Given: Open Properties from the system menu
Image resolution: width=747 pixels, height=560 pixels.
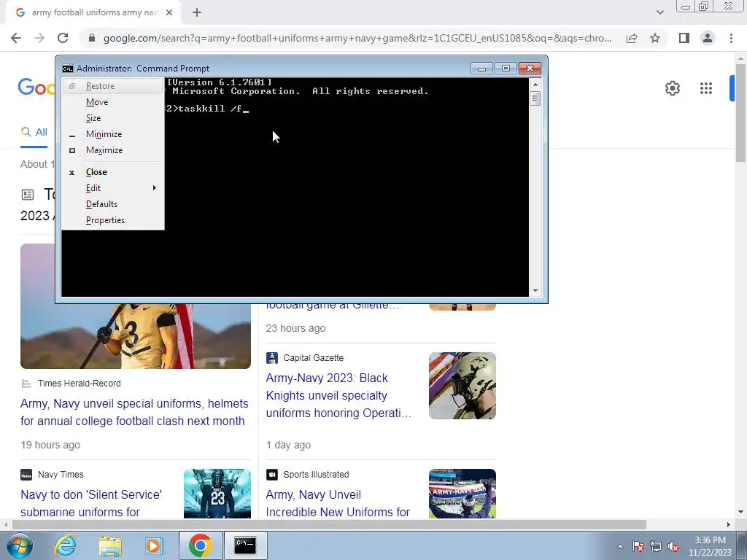Looking at the screenshot, I should (x=113, y=220).
